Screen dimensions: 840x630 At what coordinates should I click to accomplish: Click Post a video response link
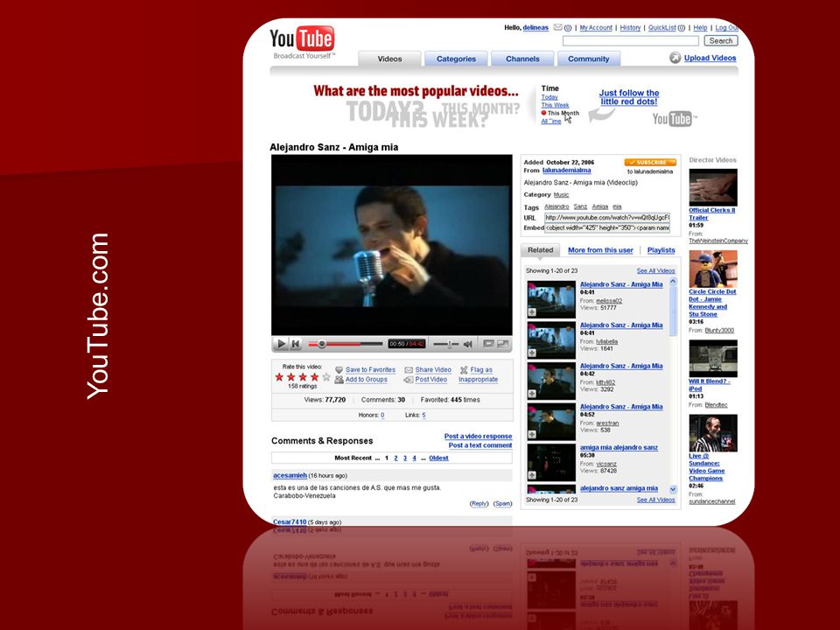pyautogui.click(x=478, y=436)
